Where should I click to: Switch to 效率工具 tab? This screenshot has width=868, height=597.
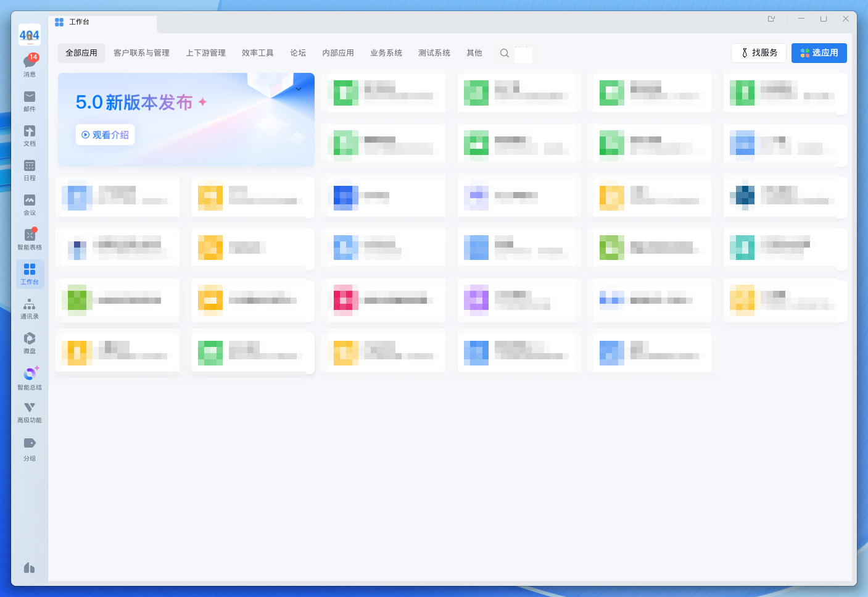258,53
